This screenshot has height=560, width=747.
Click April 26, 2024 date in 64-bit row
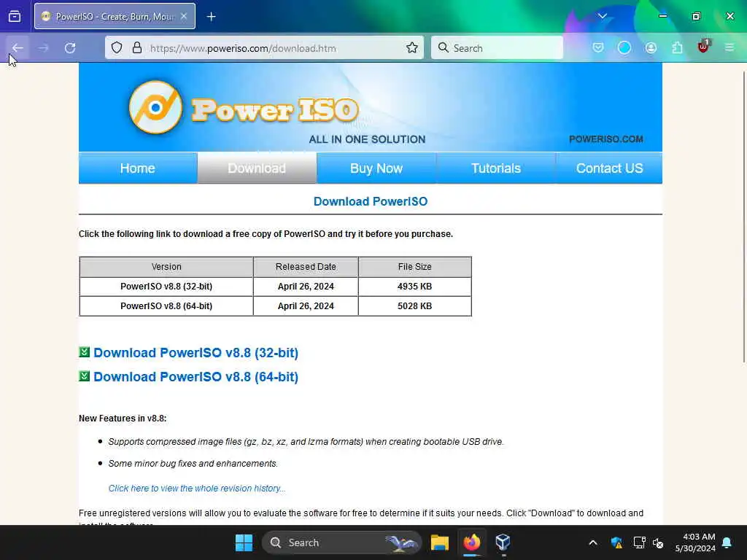[306, 306]
